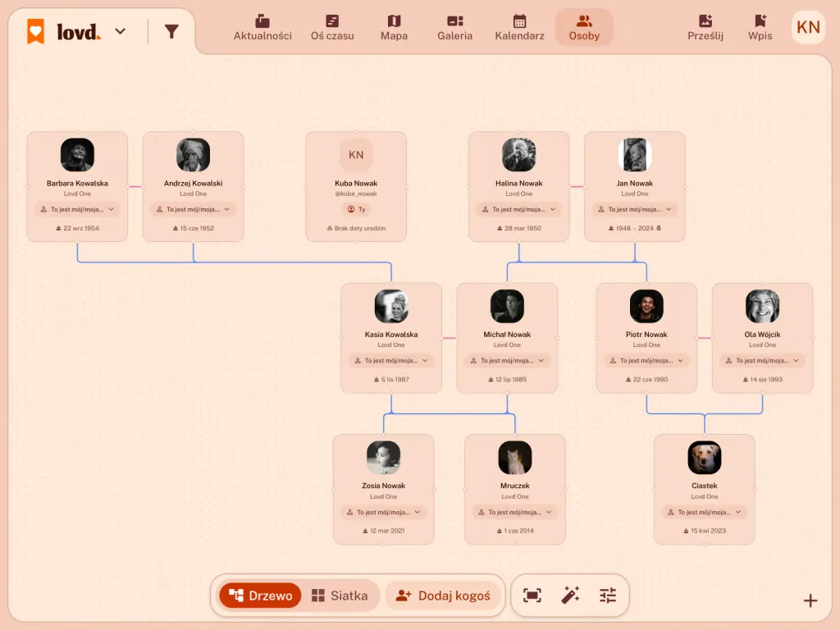
Task: Open the KN profile avatar
Action: tap(808, 27)
